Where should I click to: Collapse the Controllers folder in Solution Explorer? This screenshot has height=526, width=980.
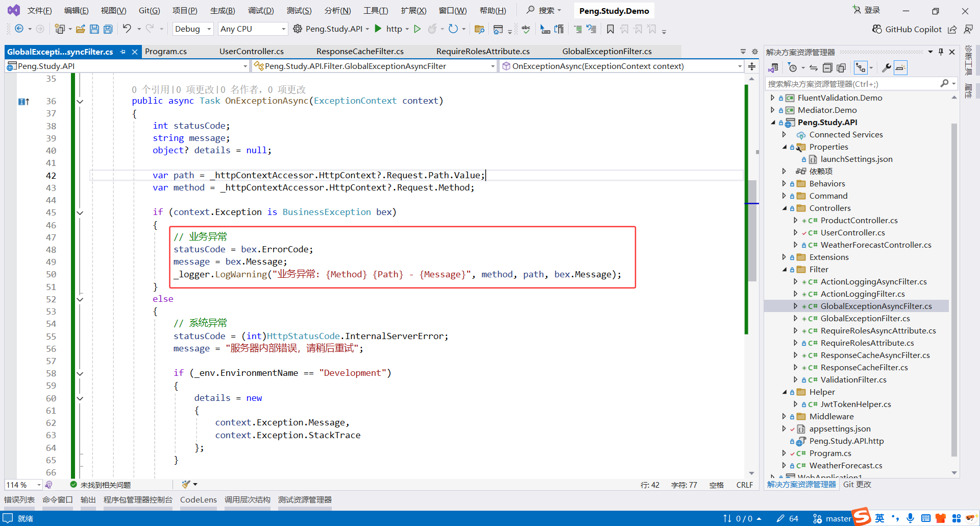[785, 208]
